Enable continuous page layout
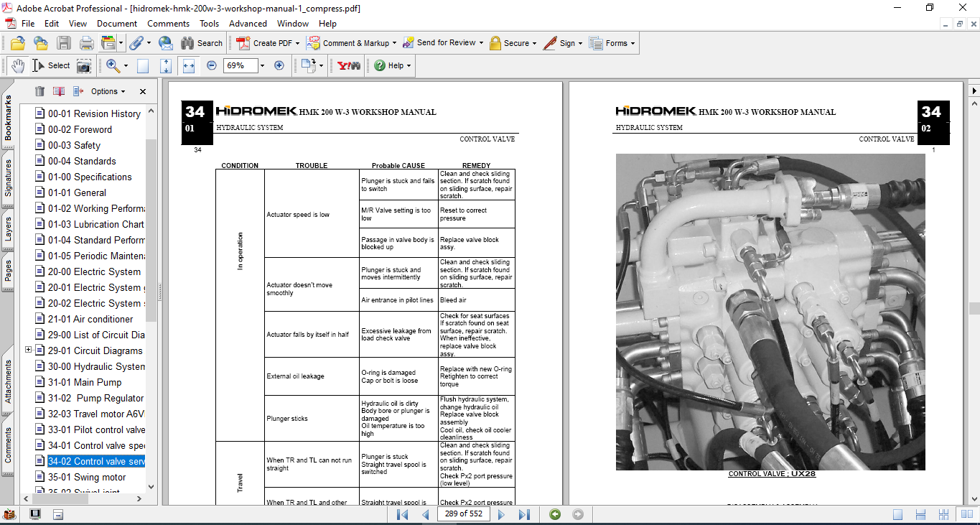 [922, 514]
